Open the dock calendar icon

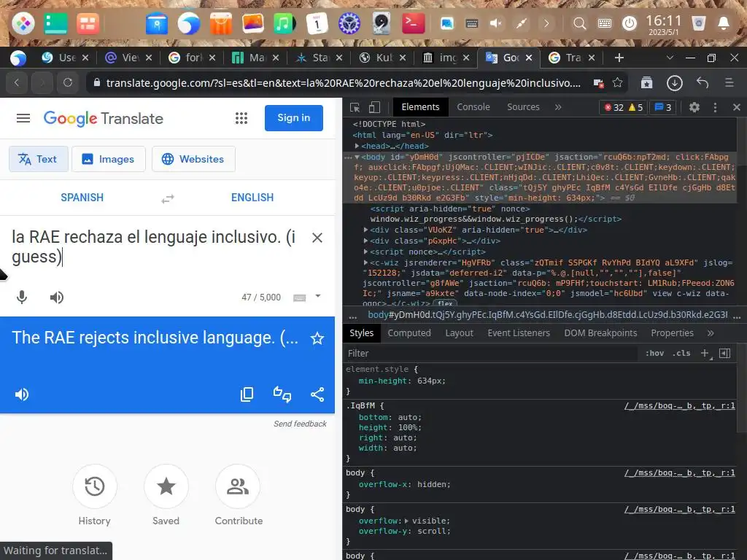(x=317, y=23)
